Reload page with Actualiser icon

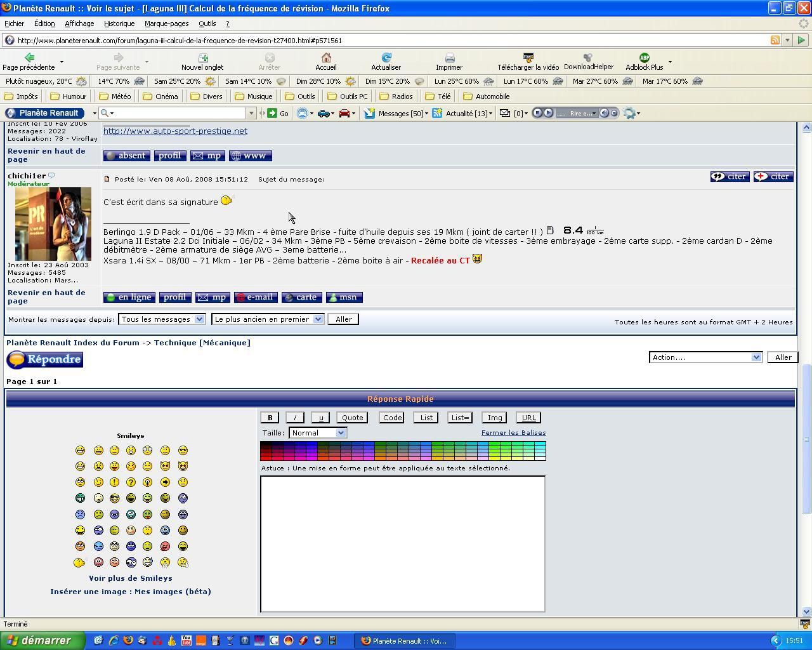386,58
